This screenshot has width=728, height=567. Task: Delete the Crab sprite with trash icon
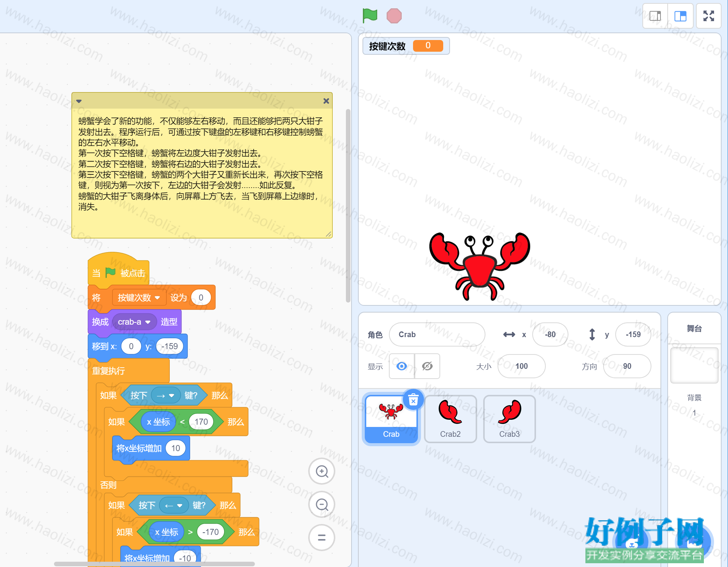click(x=413, y=399)
